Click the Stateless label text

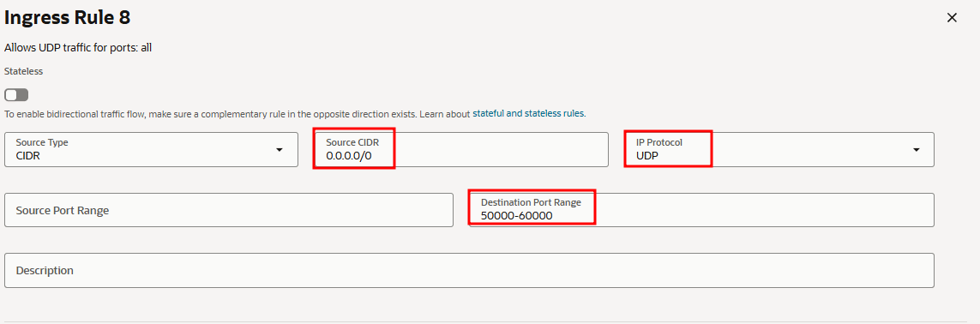coord(23,71)
